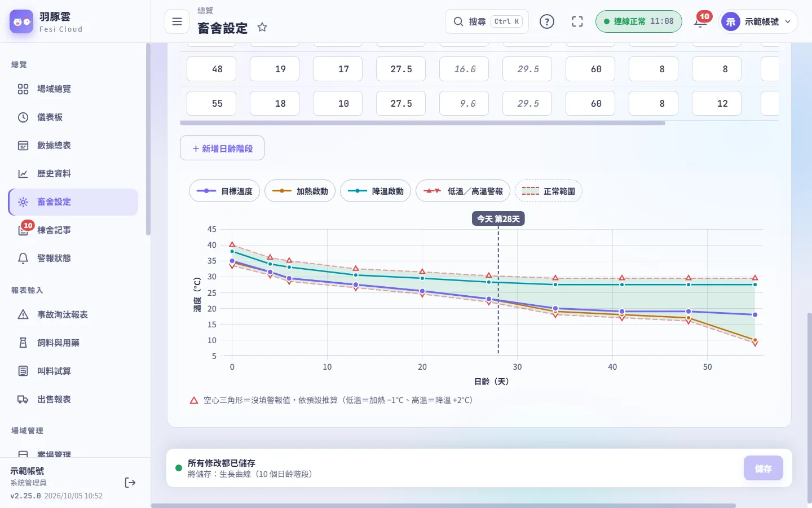This screenshot has height=508, width=812.
Task: Edit the cell with value 19
Action: point(275,69)
